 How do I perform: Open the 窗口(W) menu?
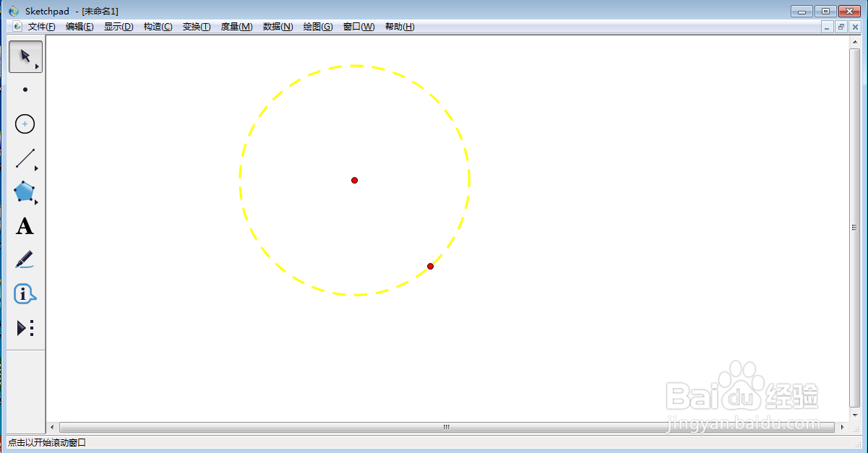[358, 27]
